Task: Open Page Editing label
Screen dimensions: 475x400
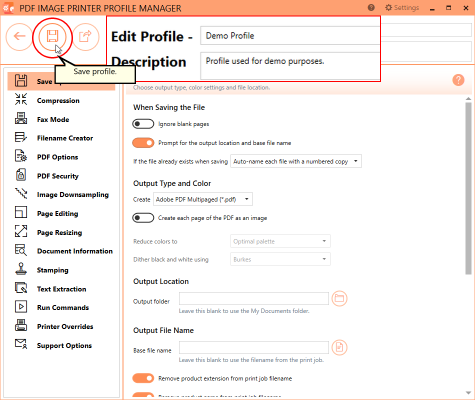Action: pos(57,214)
